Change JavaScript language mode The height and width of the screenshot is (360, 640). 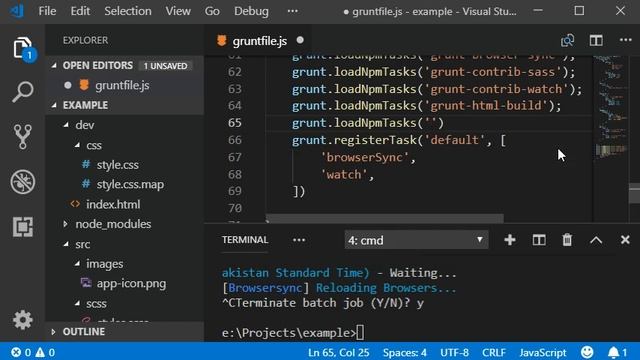pyautogui.click(x=543, y=352)
